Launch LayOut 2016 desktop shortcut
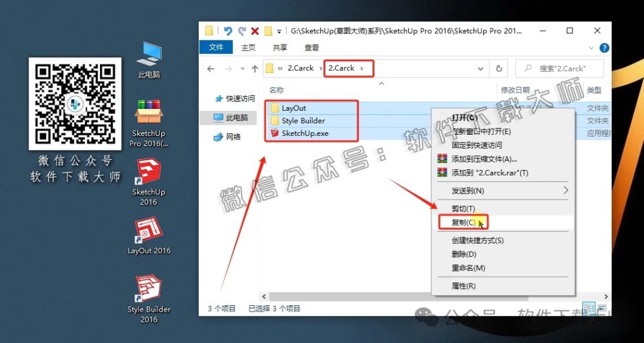 point(148,236)
